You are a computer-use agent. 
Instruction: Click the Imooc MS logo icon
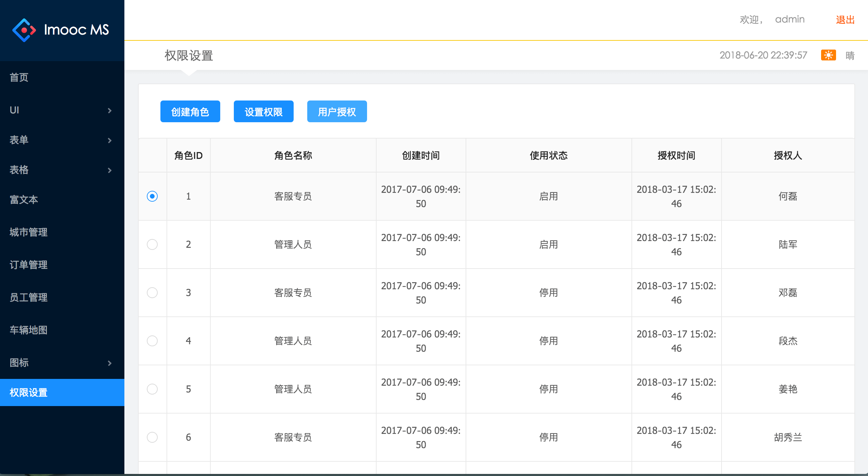pos(24,30)
